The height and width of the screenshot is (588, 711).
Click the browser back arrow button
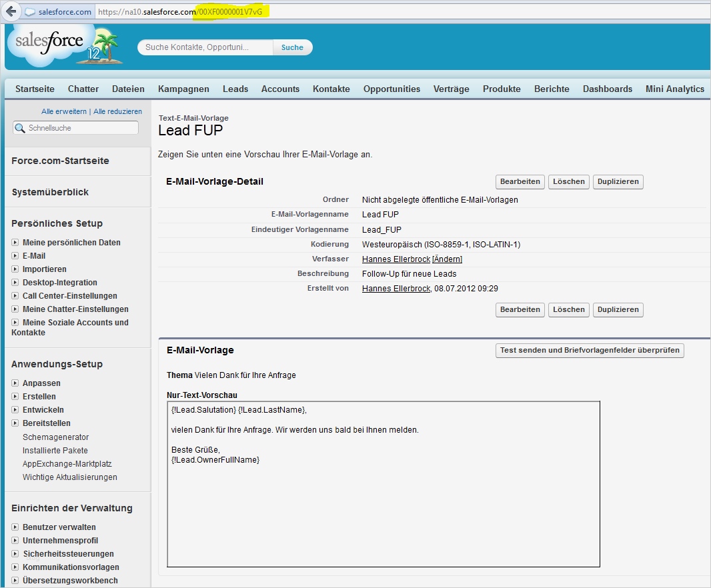click(11, 11)
